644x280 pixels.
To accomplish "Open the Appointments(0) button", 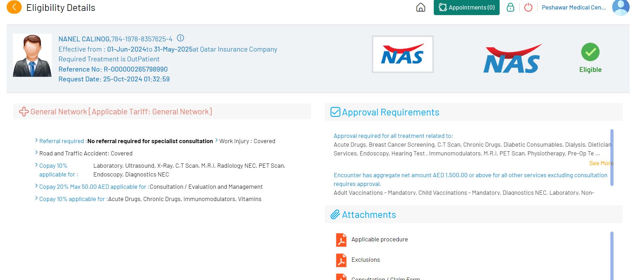I will click(466, 7).
